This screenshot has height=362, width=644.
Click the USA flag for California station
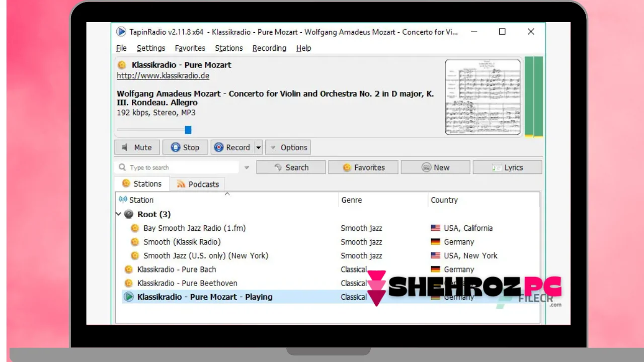click(x=435, y=228)
